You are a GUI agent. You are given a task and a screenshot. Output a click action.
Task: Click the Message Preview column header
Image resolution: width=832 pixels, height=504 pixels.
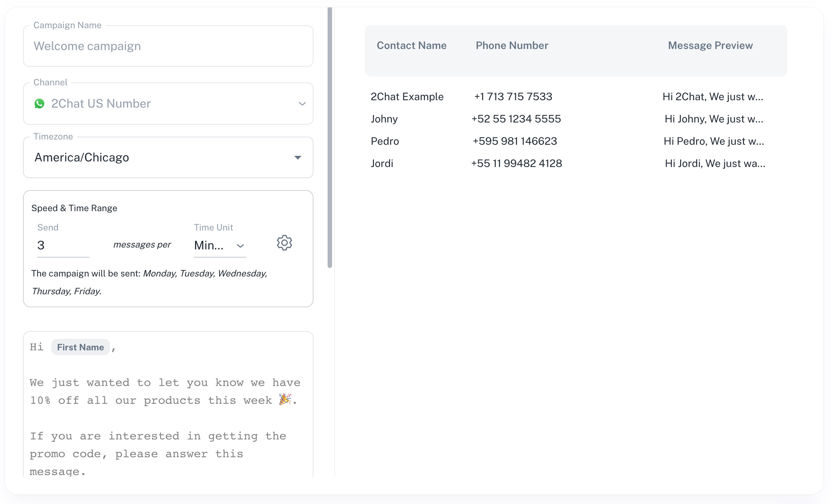(710, 46)
